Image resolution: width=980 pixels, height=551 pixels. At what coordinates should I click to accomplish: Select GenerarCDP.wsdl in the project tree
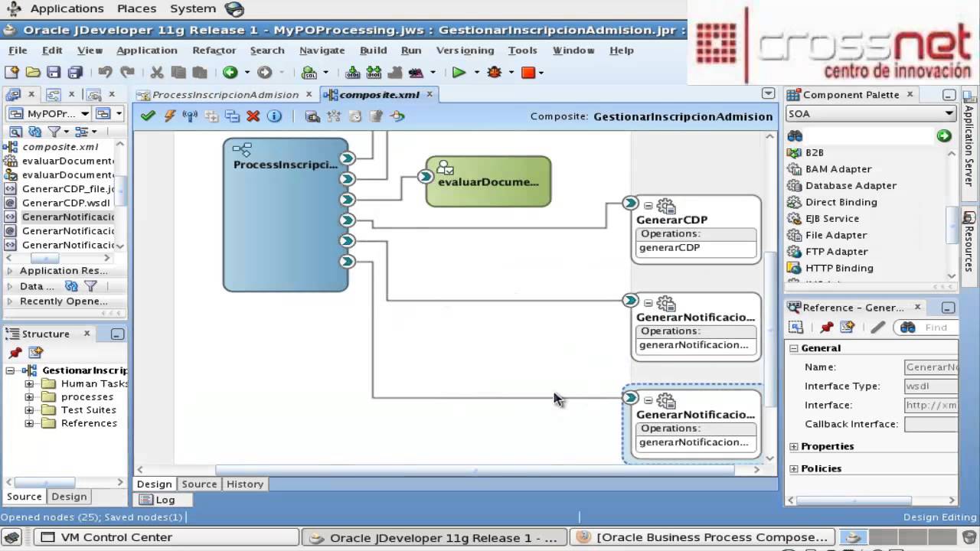66,203
